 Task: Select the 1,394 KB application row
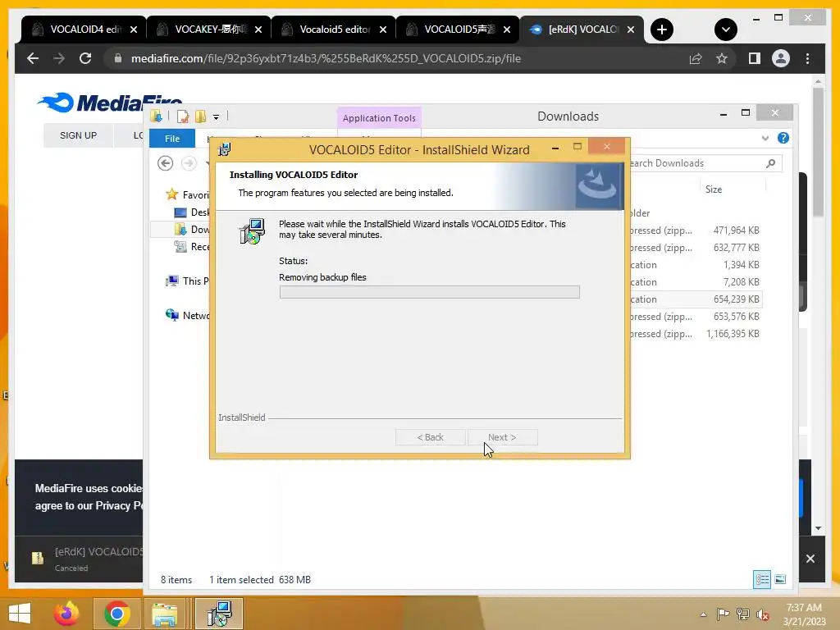point(696,265)
